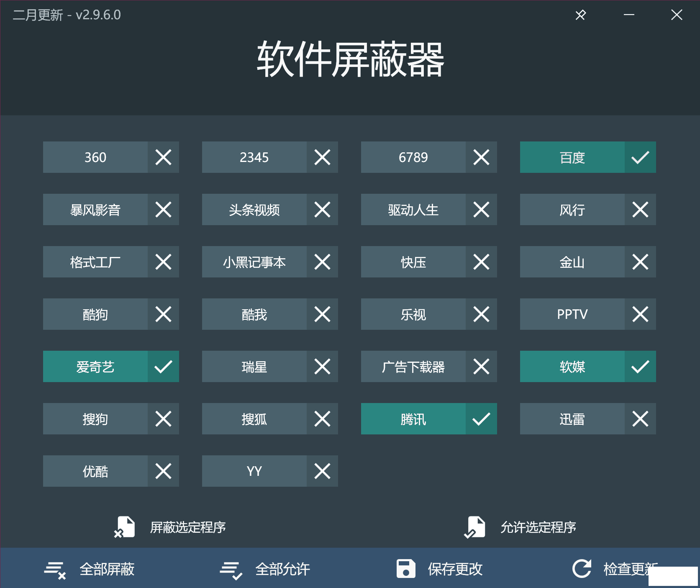Select the YY label tile
Viewport: 700px width, 588px height.
click(x=254, y=471)
